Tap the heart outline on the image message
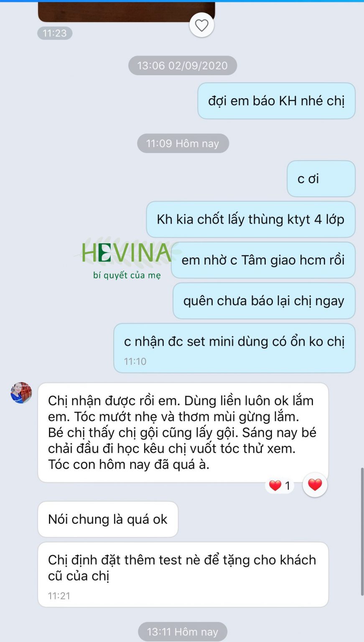Screen dimensions: 364x642 [202, 25]
